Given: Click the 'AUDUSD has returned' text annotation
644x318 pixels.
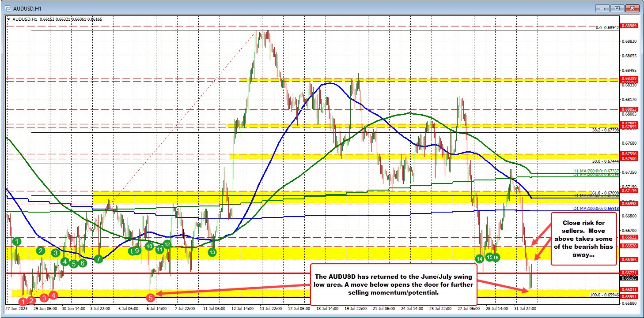Looking at the screenshot, I should coord(394,284).
